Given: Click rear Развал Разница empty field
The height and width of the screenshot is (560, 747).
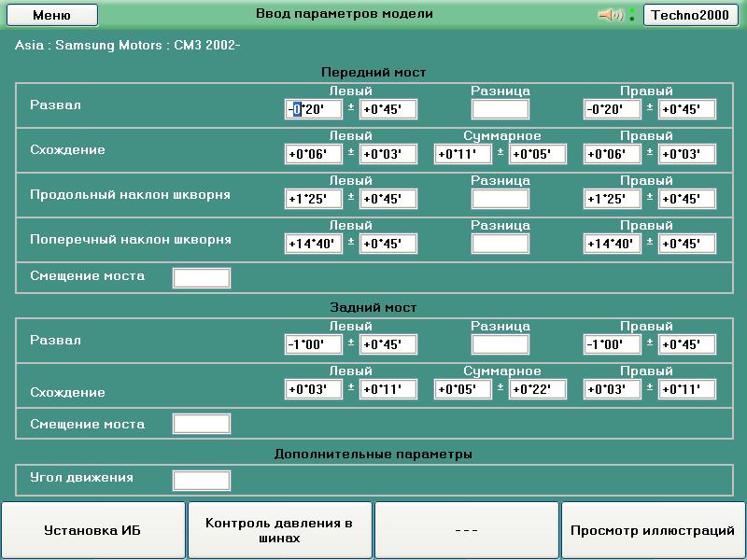Looking at the screenshot, I should [x=500, y=344].
